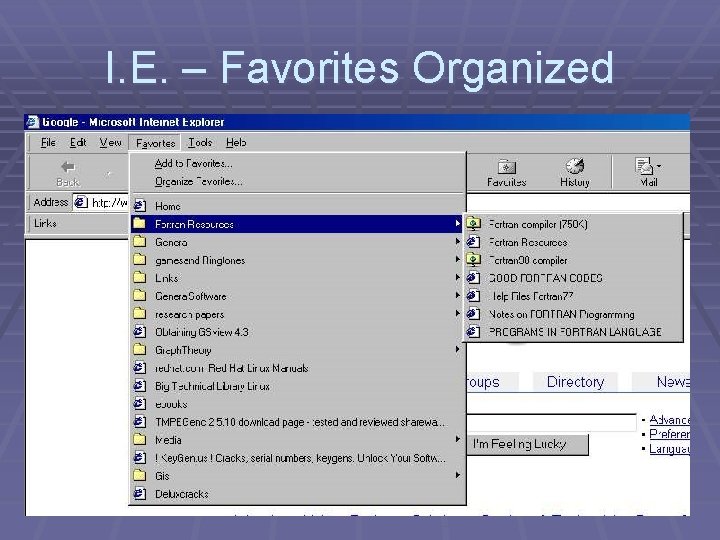720x540 pixels.
Task: Click the Back arrow toolbar icon
Action: coord(68,167)
